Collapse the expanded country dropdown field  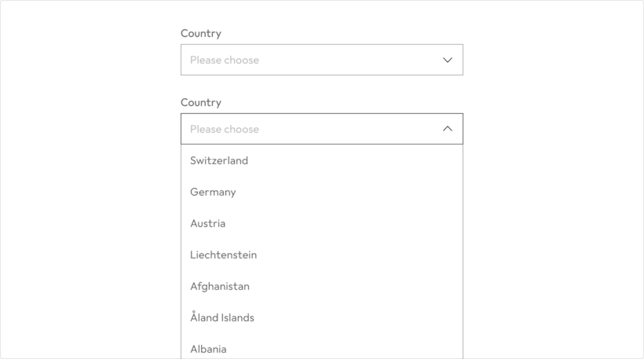coord(321,129)
